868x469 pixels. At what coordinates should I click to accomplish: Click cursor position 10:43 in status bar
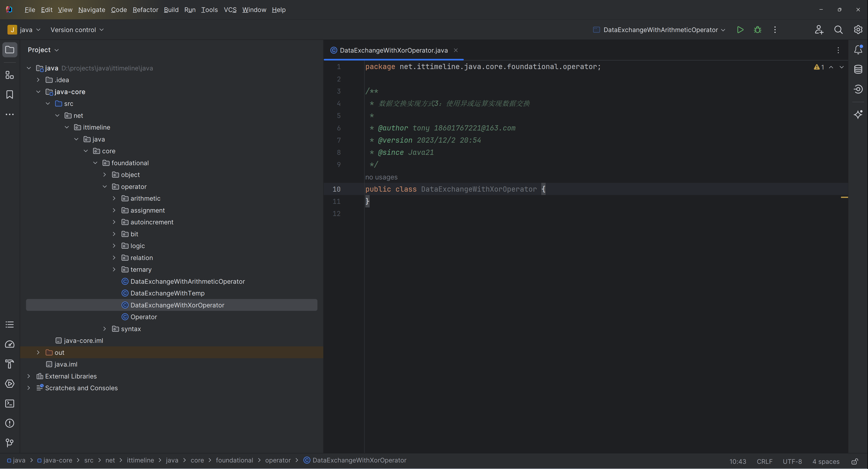tap(738, 461)
